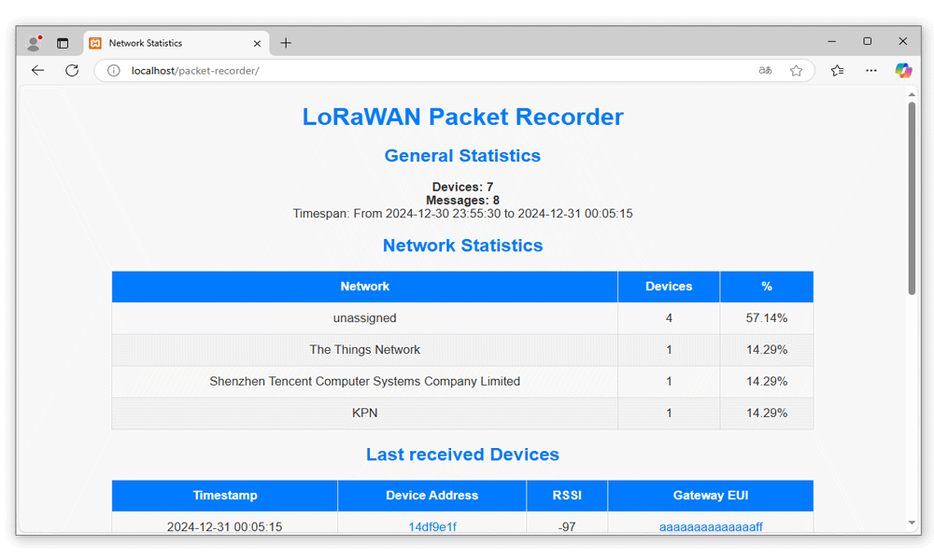This screenshot has height=560, width=934.
Task: Open the browser profile icon
Action: pyautogui.click(x=35, y=43)
